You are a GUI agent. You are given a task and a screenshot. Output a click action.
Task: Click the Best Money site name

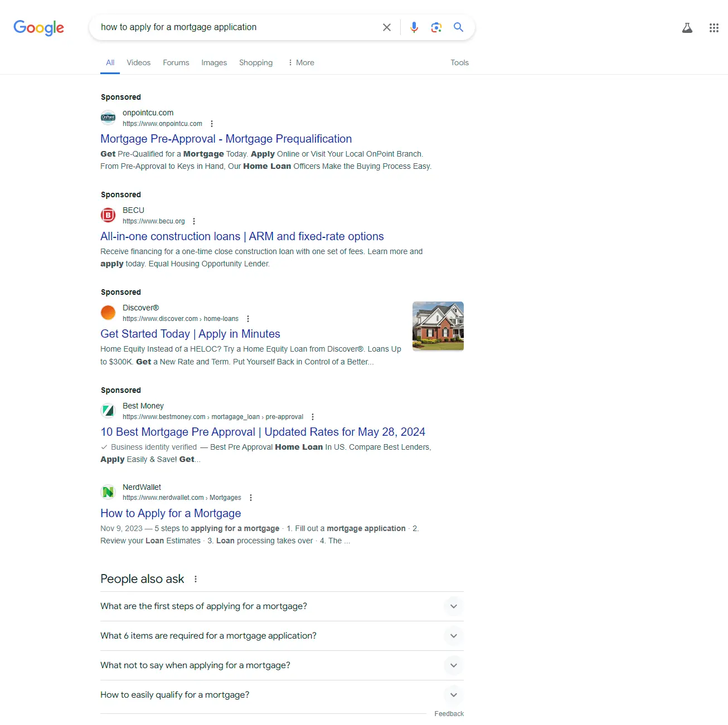point(143,406)
